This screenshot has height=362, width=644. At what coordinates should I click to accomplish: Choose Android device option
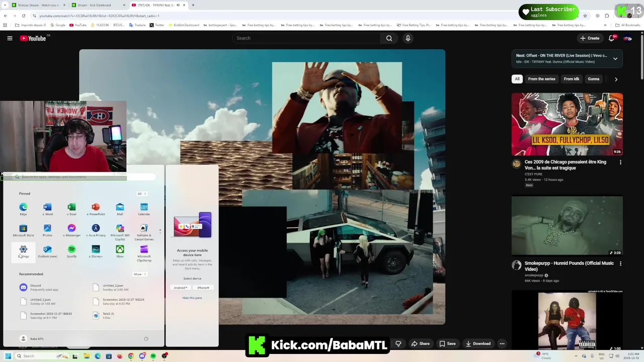(x=181, y=288)
